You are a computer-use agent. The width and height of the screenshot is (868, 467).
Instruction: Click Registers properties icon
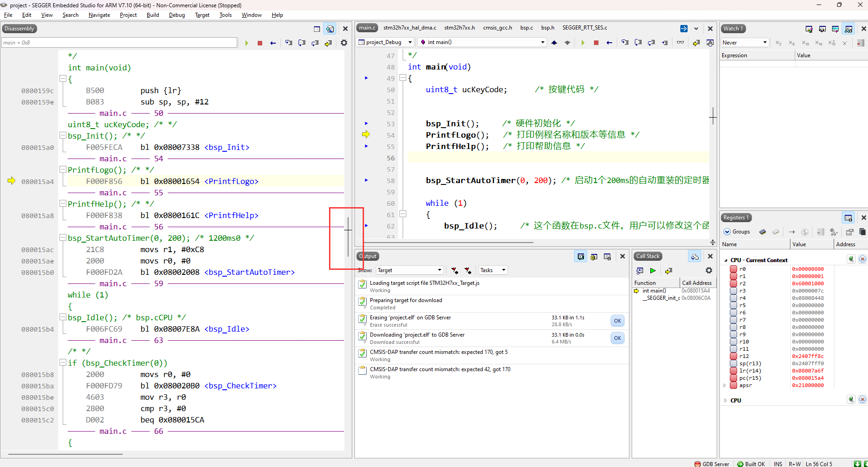tap(849, 232)
